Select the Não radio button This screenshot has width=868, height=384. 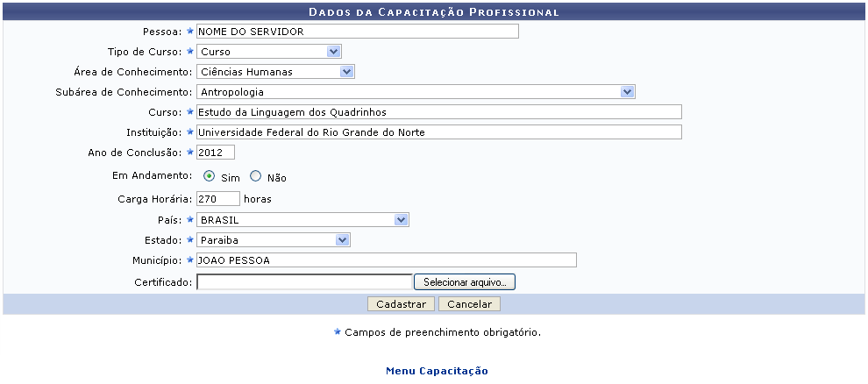point(256,176)
